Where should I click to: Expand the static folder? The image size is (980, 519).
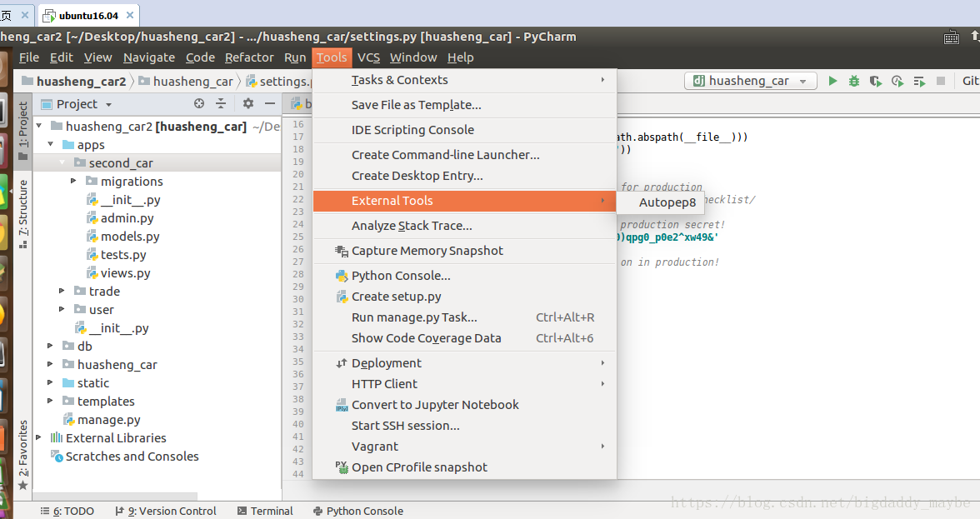[x=50, y=383]
